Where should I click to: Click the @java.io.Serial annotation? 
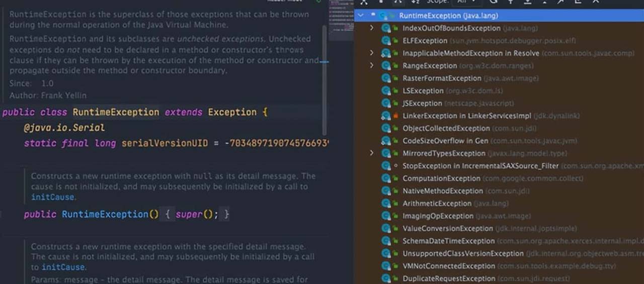(x=64, y=128)
